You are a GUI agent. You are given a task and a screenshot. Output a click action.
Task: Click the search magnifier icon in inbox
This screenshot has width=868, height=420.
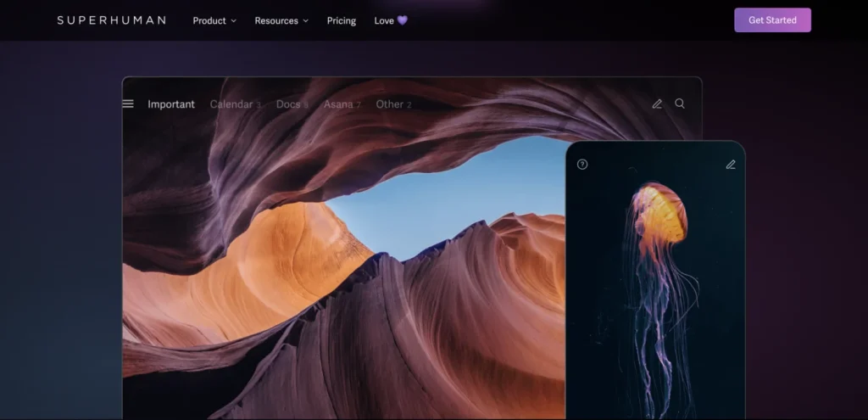click(x=680, y=104)
